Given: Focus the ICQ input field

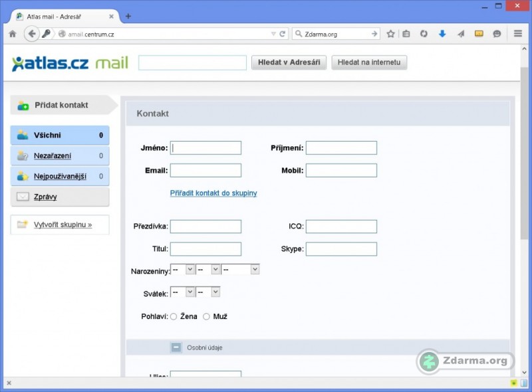Looking at the screenshot, I should pyautogui.click(x=341, y=227).
